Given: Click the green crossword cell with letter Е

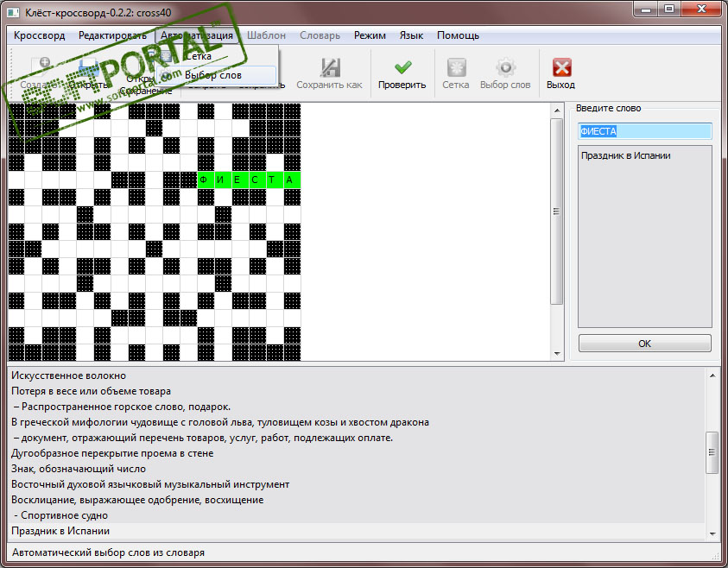Looking at the screenshot, I should click(x=240, y=180).
